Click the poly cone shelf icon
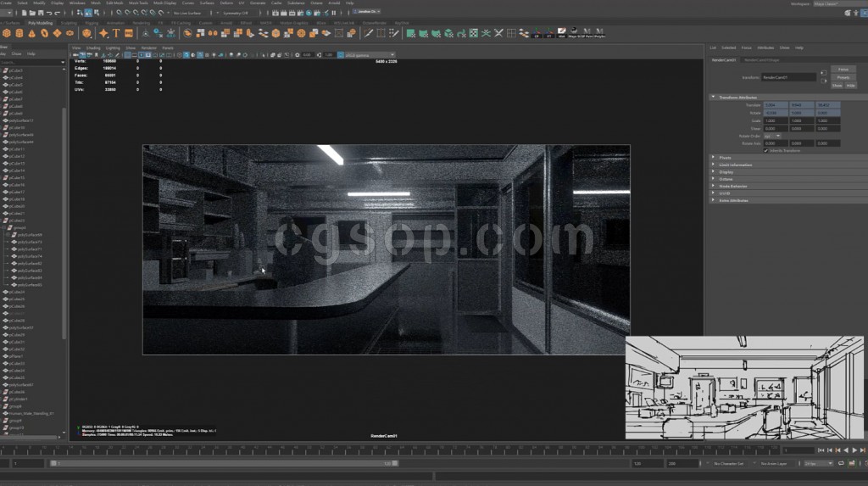This screenshot has width=868, height=486. 31,34
